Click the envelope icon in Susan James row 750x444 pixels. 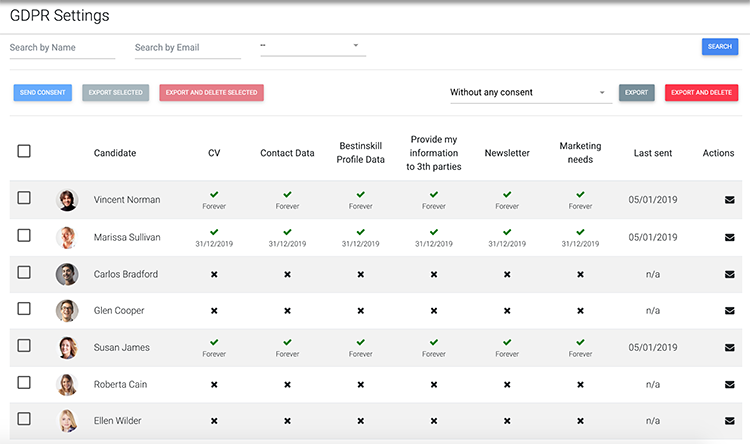click(729, 348)
